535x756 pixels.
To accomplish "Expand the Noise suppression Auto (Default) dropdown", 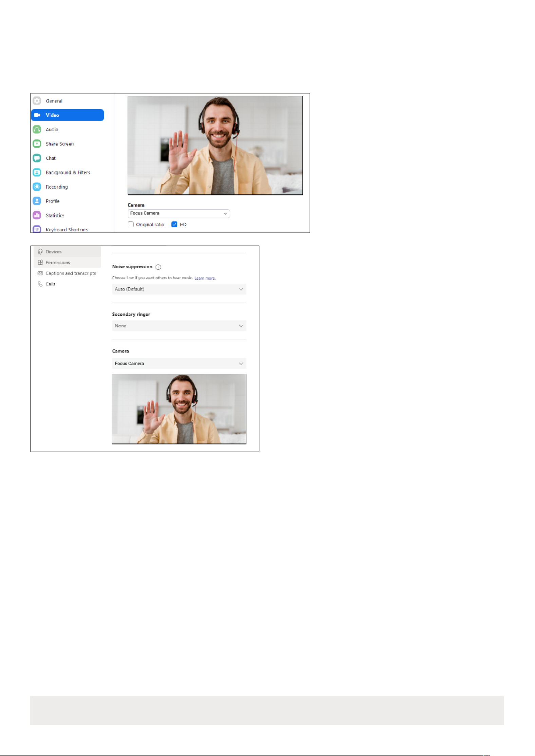I will tap(179, 289).
